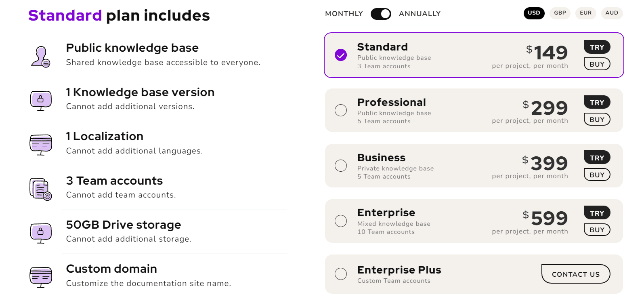Select the Professional plan radio button

pyautogui.click(x=341, y=110)
